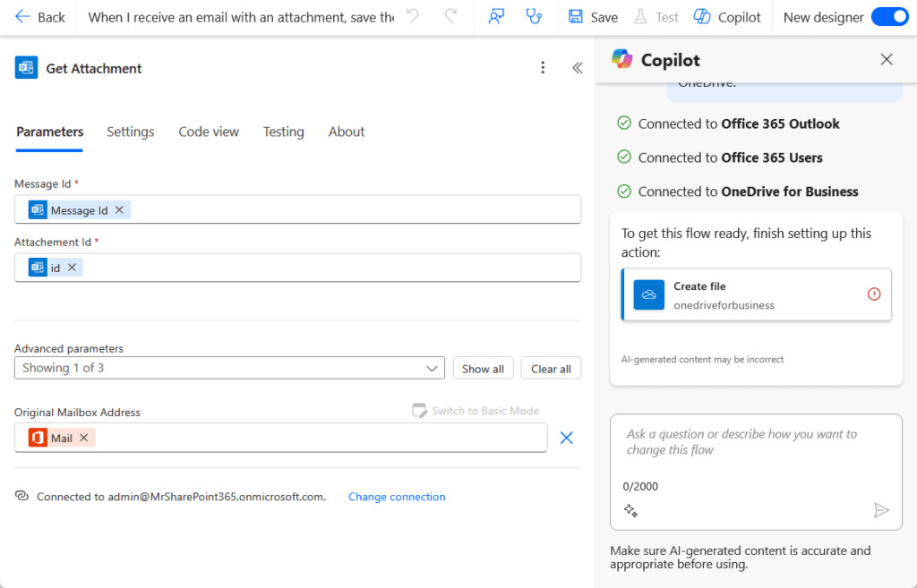Viewport: 917px width, 588px height.
Task: Click the Office icon in Mail token
Action: 38,438
